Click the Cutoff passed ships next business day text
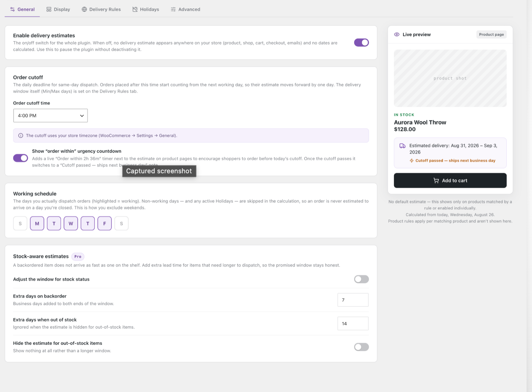Screen dimensions: 532x392 pos(455,161)
